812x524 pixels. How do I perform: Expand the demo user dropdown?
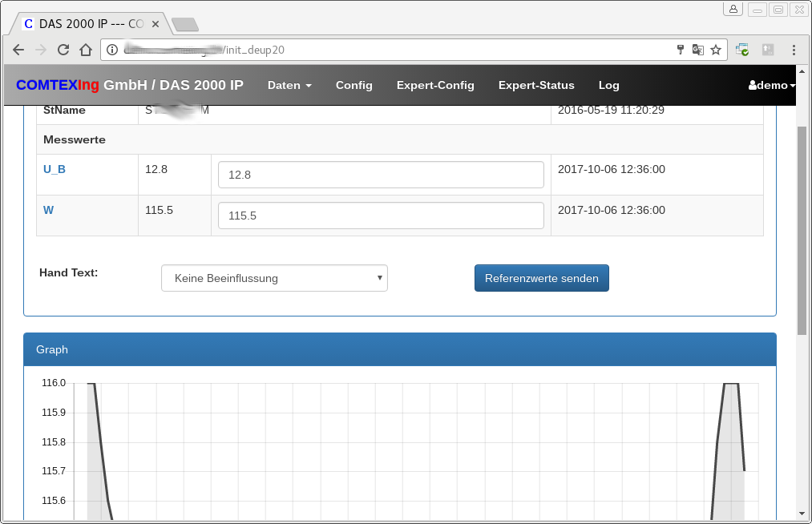pos(770,85)
